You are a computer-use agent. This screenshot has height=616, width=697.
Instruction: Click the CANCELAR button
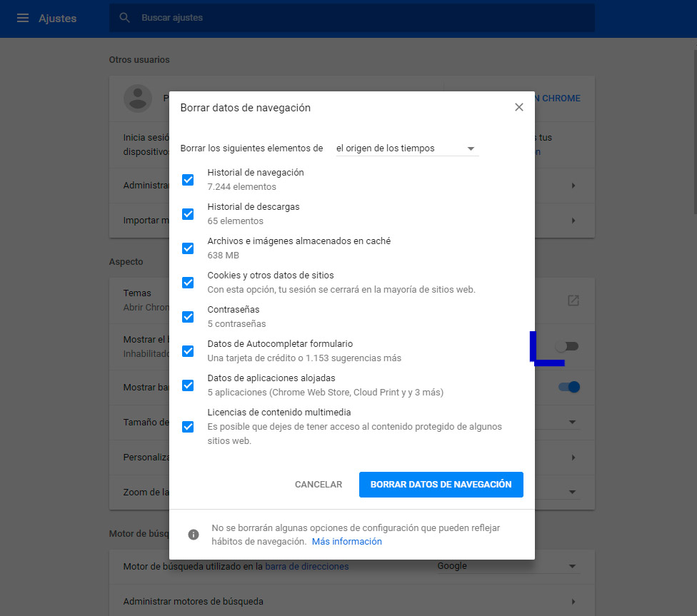319,485
